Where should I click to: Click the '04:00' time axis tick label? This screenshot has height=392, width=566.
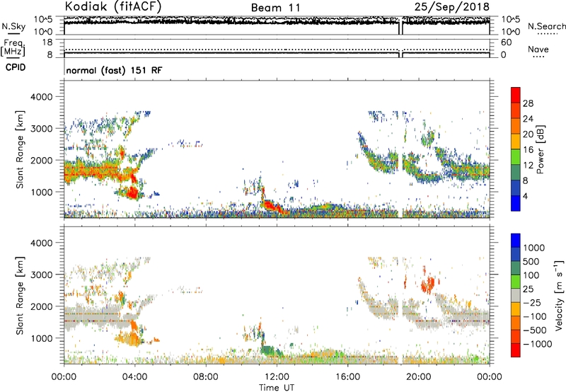[x=135, y=377]
